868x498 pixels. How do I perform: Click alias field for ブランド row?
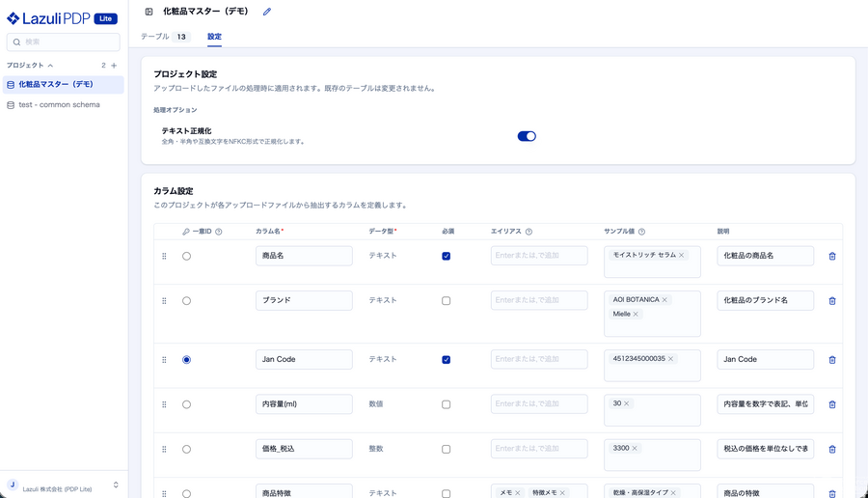click(x=539, y=300)
